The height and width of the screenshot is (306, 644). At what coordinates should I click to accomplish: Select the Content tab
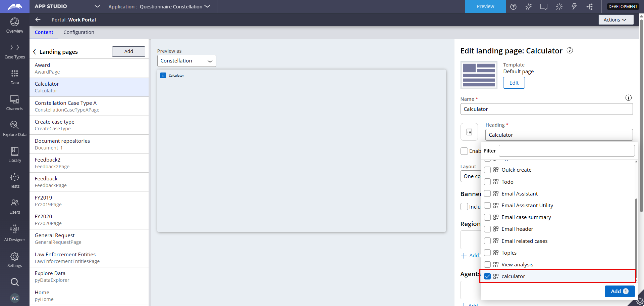44,32
